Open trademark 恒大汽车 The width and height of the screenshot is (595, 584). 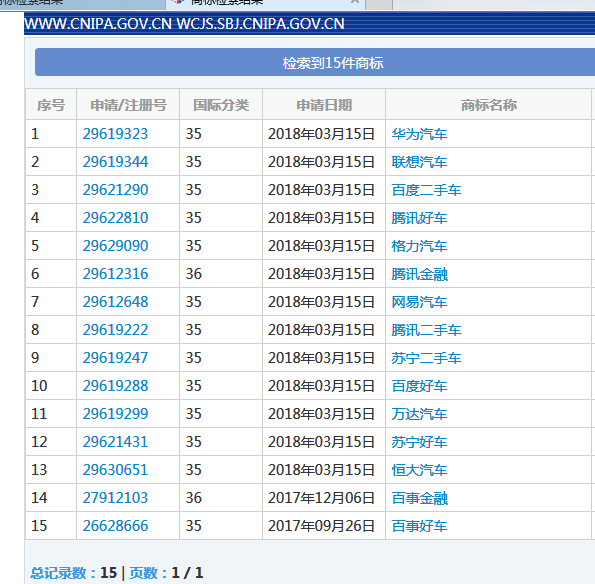pyautogui.click(x=419, y=470)
